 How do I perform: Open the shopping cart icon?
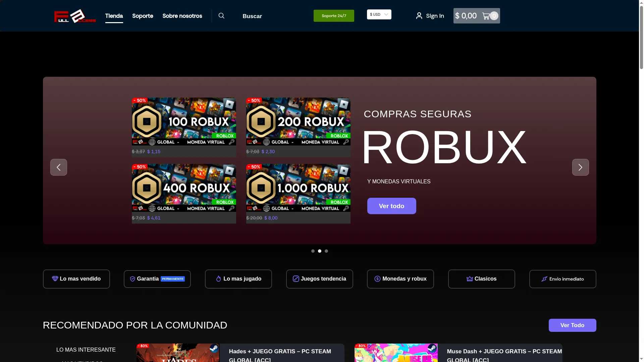[x=486, y=16]
